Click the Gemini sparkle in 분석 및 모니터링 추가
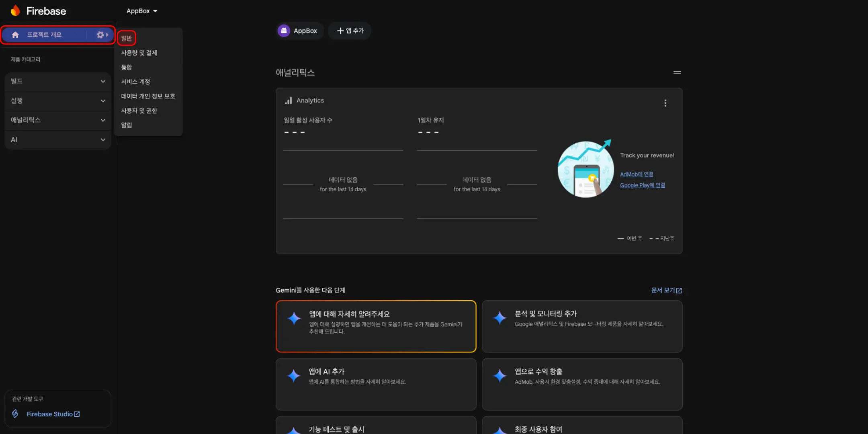The image size is (868, 434). click(500, 318)
